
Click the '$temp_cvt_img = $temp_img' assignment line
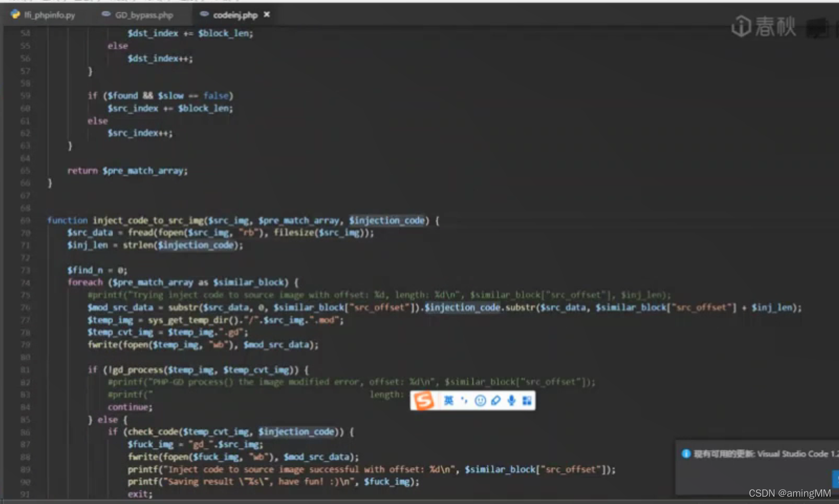click(167, 332)
